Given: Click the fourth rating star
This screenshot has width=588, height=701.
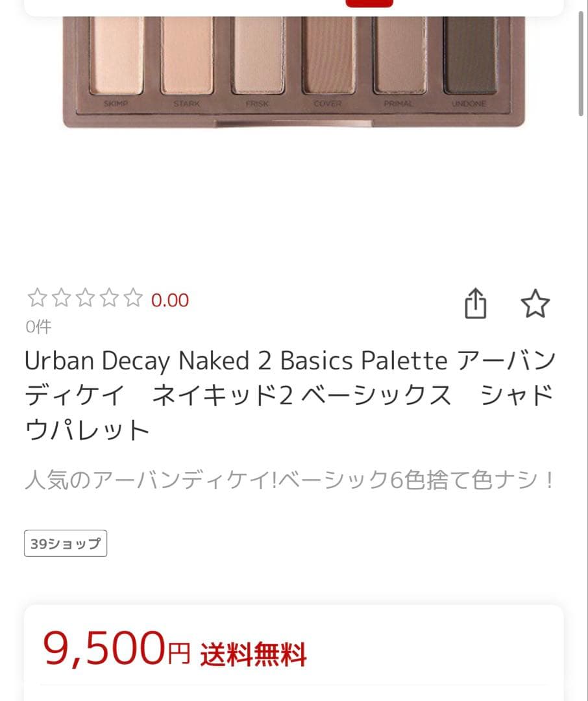Looking at the screenshot, I should [x=109, y=299].
